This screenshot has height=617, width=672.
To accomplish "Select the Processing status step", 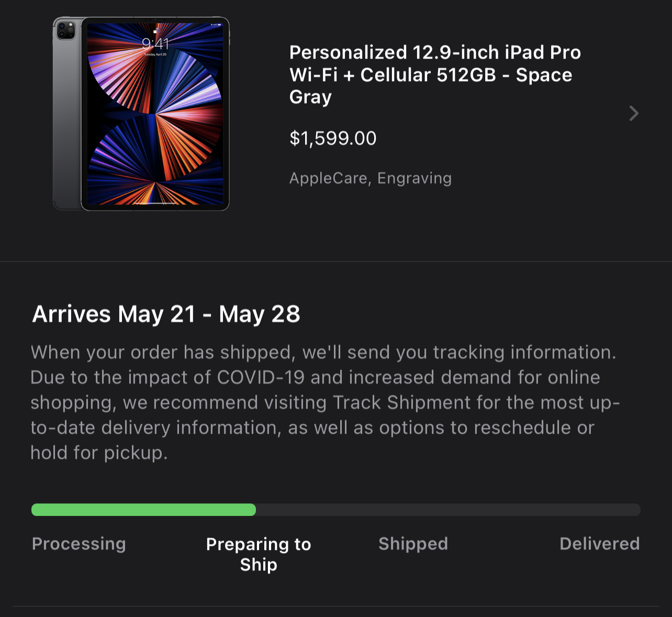I will (x=79, y=544).
